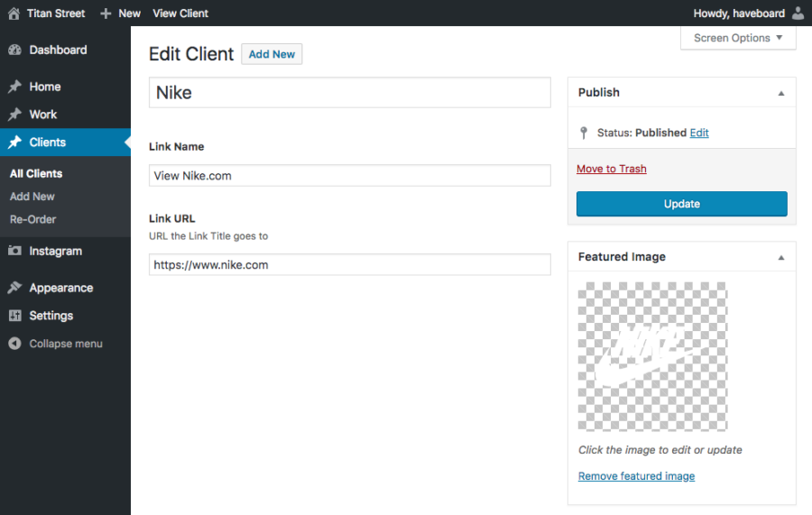Screen dimensions: 812x515
Task: Collapse the Featured Image panel
Action: click(x=781, y=257)
